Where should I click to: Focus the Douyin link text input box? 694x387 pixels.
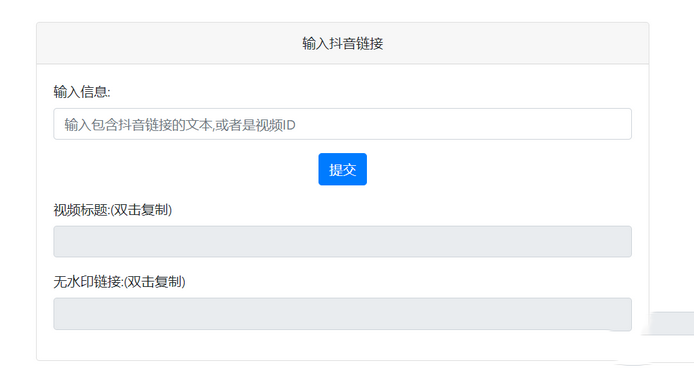coord(342,124)
